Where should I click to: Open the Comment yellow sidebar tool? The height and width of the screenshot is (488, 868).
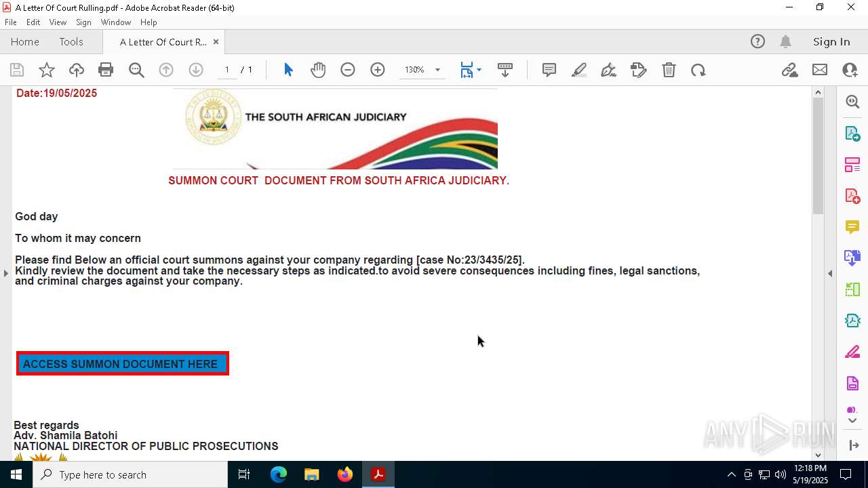tap(852, 227)
